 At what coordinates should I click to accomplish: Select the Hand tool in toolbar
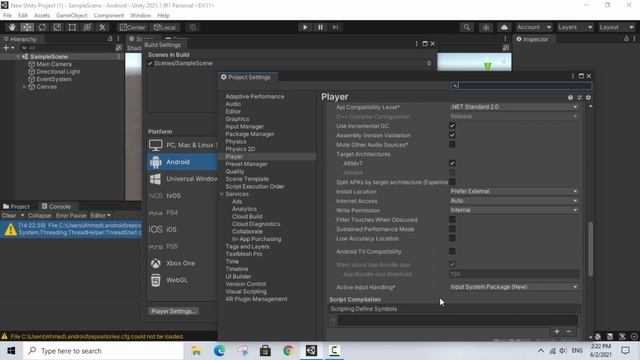[12, 27]
